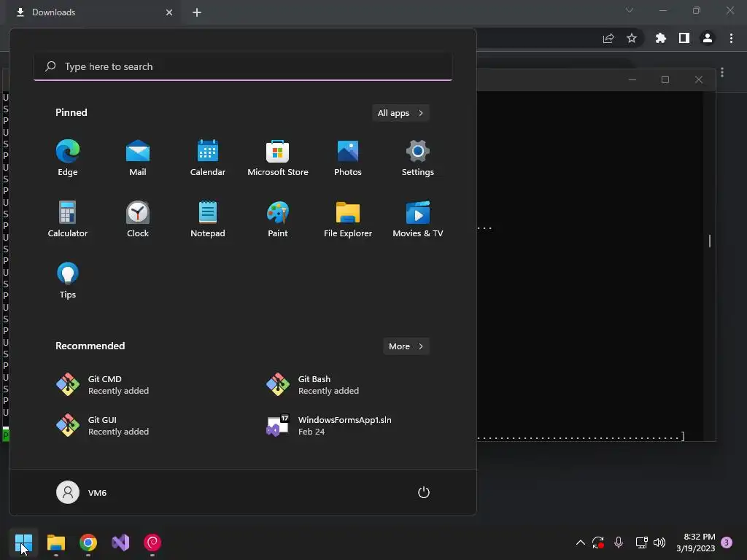Open Chrome three-dot menu
Screen dimensions: 747x560
(731, 38)
